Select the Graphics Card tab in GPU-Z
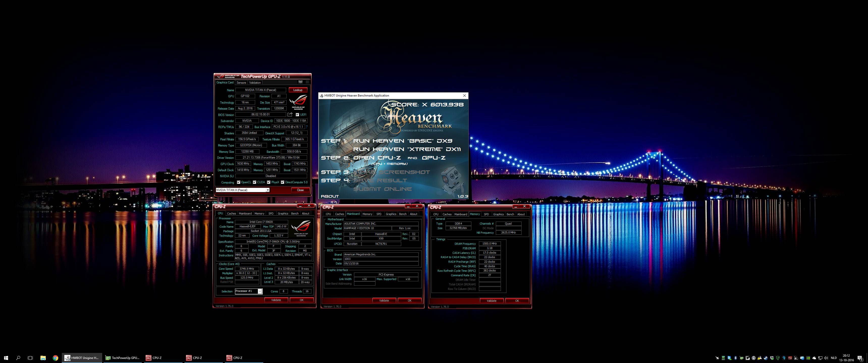Screen dimensions: 868x363 (225, 82)
